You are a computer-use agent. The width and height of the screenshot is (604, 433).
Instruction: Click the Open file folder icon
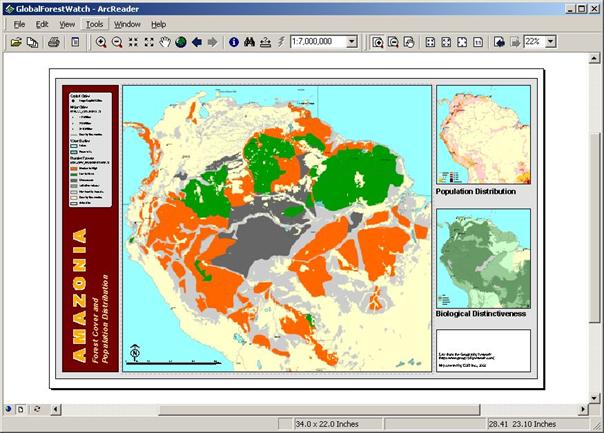14,42
